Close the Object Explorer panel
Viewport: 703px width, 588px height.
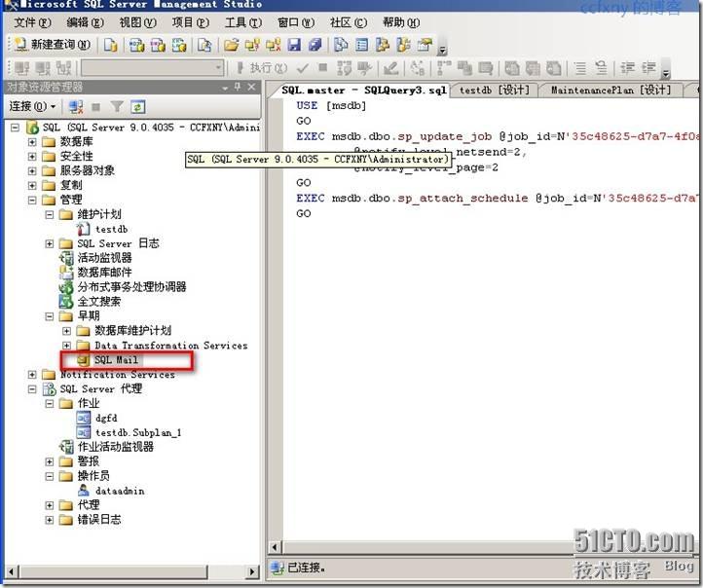point(251,87)
